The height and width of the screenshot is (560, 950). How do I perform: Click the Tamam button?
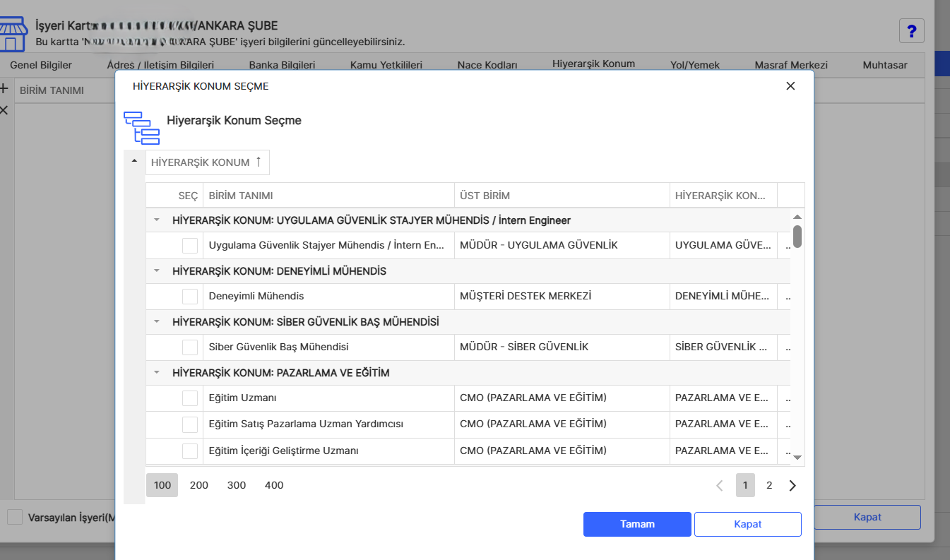[637, 524]
